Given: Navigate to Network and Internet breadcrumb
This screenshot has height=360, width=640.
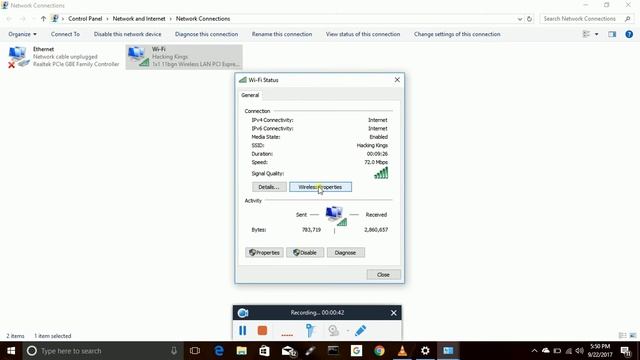Looking at the screenshot, I should tap(139, 19).
